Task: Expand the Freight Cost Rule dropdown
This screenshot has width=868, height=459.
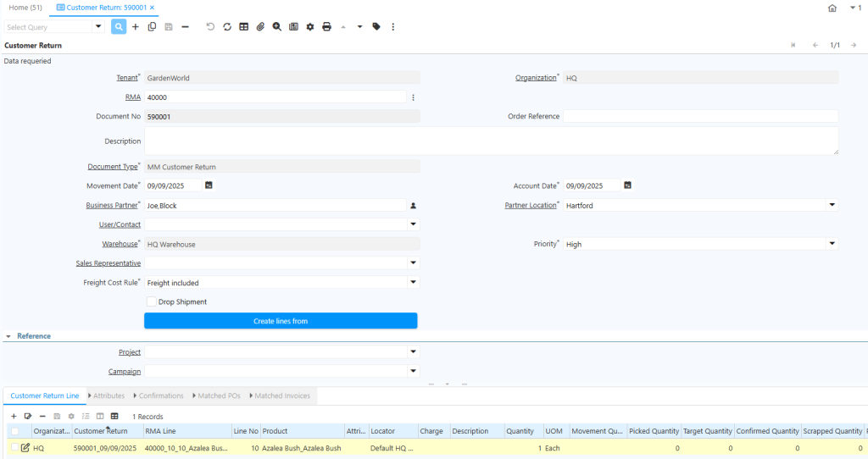Action: click(x=413, y=282)
